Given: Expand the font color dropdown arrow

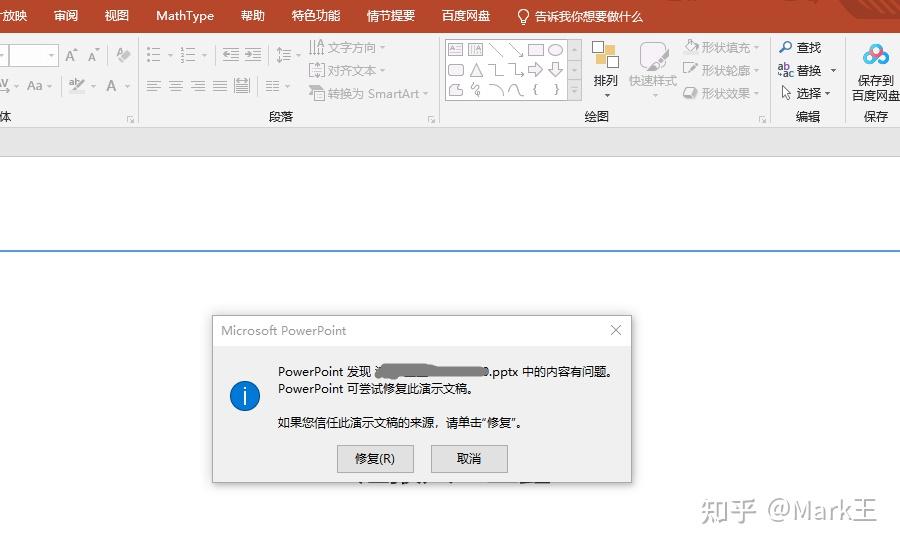Looking at the screenshot, I should click(x=127, y=87).
